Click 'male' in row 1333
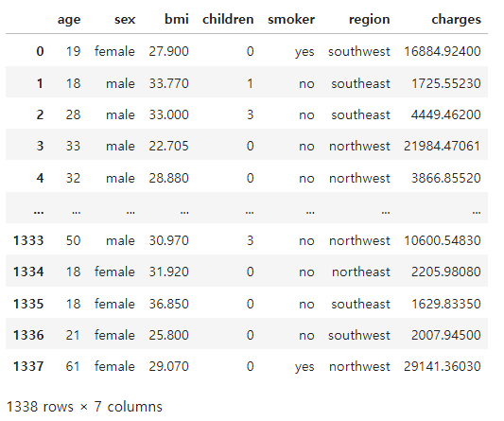This screenshot has width=504, height=421. click(x=120, y=240)
